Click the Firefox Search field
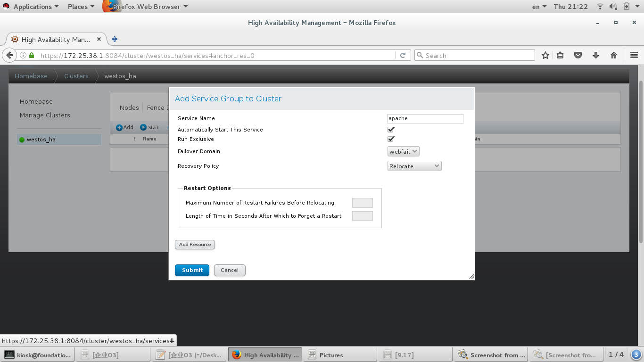Screen dimensions: 644x362 [475, 55]
